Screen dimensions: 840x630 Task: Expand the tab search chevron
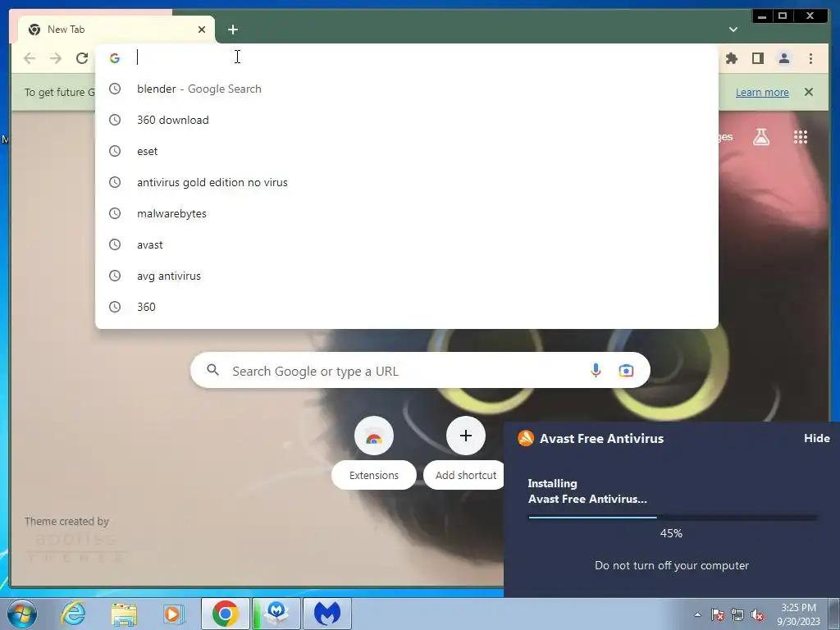733,30
